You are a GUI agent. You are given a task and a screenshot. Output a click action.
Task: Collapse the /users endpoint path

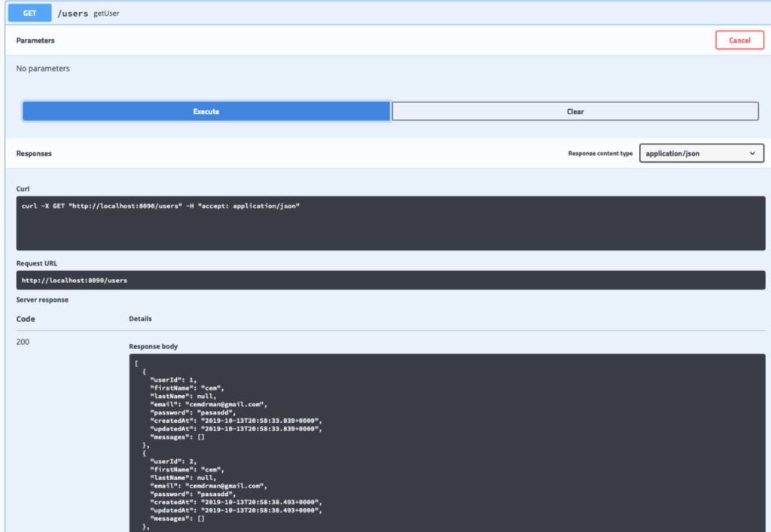(73, 14)
